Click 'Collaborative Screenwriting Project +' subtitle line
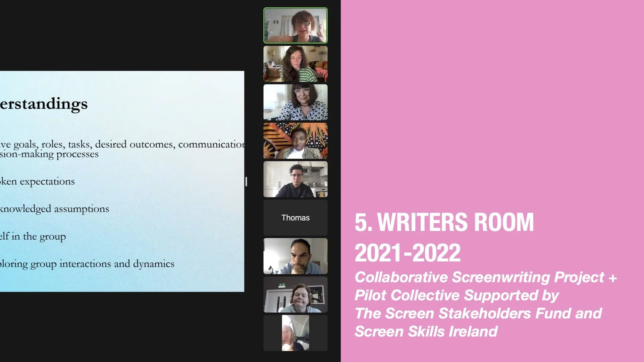This screenshot has height=362, width=644. [485, 278]
